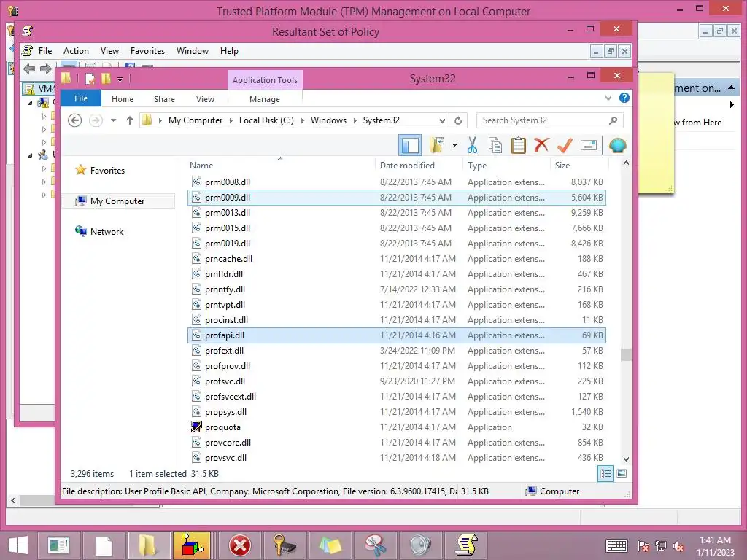Click the Cut scissors toolbar icon
The image size is (747, 560).
(x=472, y=145)
